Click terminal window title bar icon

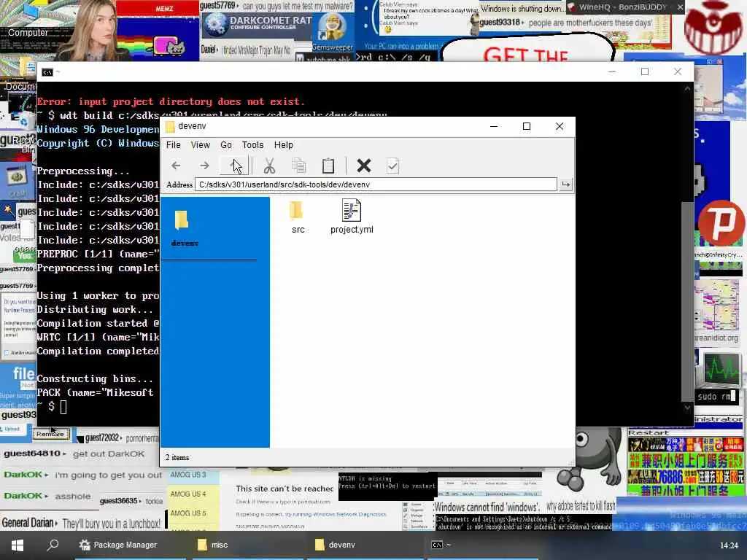pos(47,72)
